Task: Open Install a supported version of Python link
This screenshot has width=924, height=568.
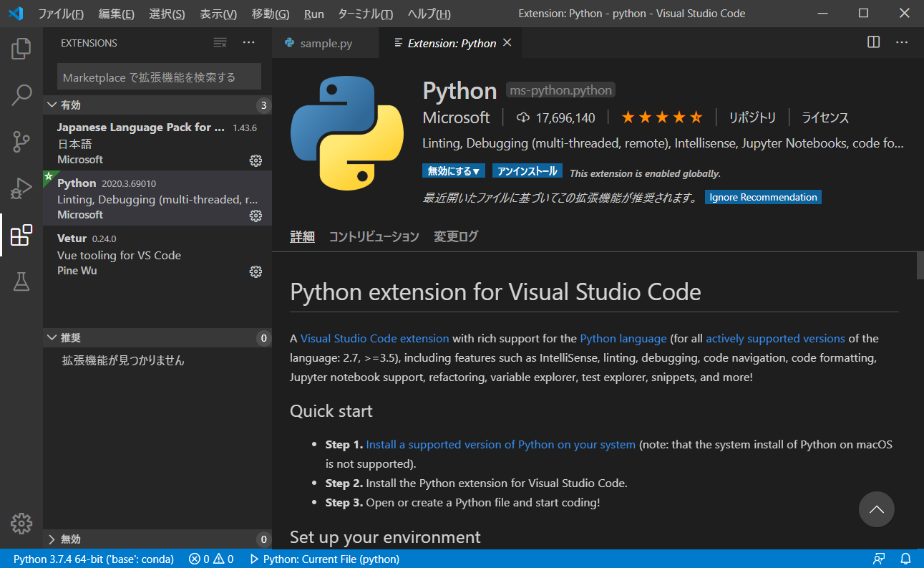Action: [x=501, y=444]
